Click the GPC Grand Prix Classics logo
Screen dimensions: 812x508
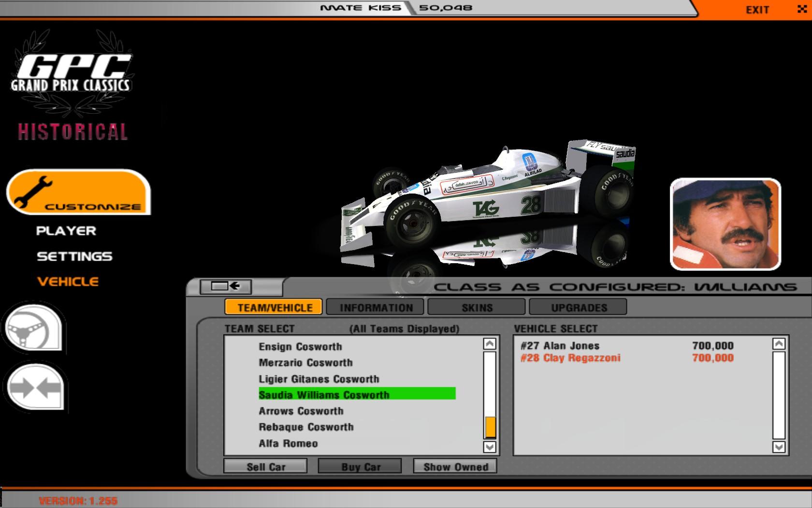click(x=72, y=73)
